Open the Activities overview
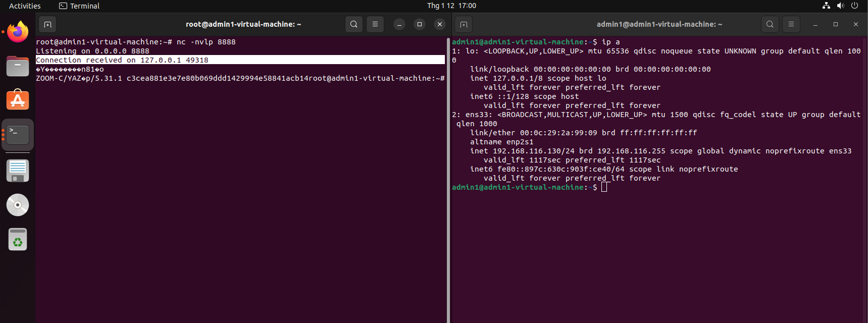Image resolution: width=868 pixels, height=323 pixels. point(25,6)
